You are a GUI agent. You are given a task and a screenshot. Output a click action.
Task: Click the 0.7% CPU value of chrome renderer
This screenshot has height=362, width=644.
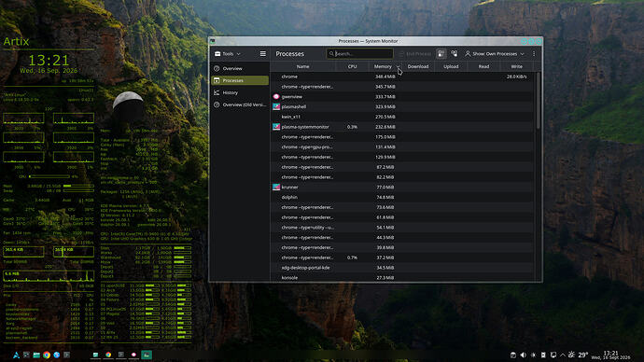click(x=352, y=258)
